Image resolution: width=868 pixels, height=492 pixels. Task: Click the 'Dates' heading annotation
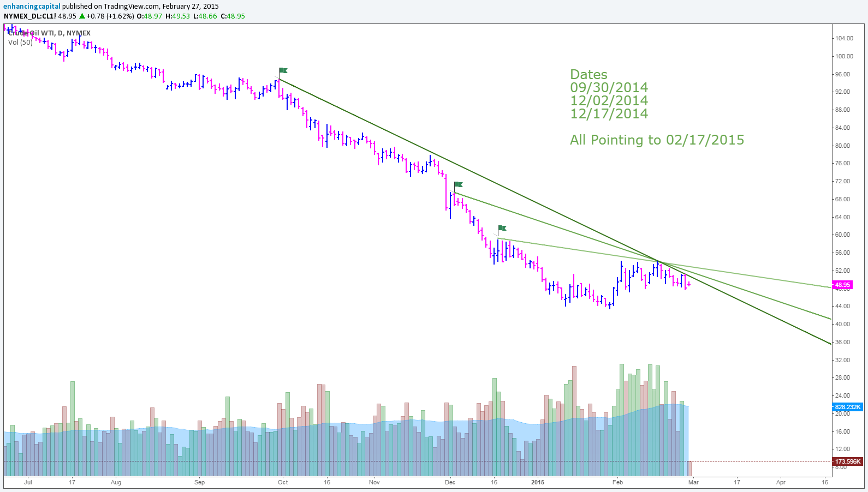pyautogui.click(x=588, y=74)
